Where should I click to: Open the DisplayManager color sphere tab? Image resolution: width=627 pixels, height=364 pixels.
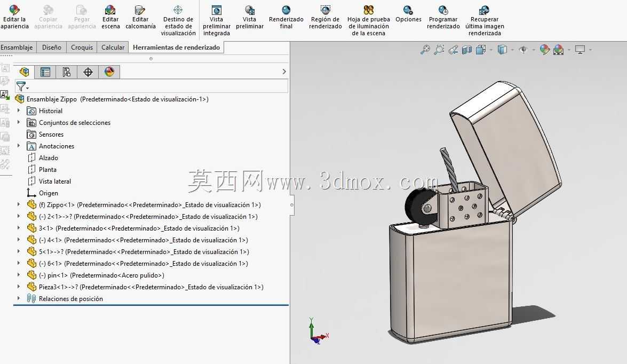[x=109, y=72]
